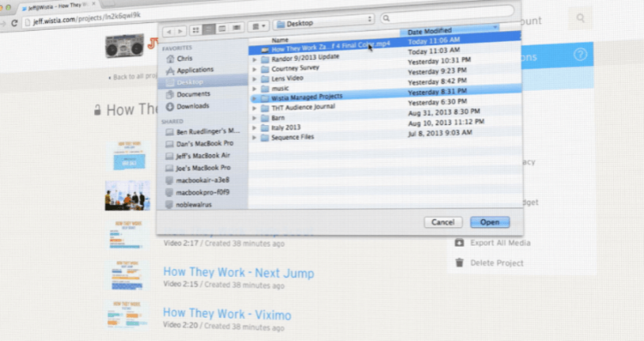This screenshot has width=644, height=341.
Task: Open How They Work - Viximo video
Action: [227, 314]
